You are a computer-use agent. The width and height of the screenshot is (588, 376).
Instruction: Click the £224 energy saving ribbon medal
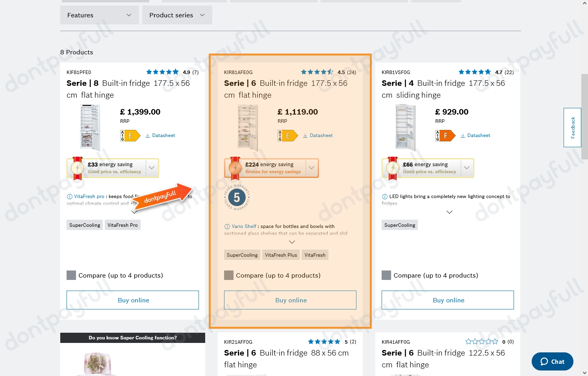click(235, 168)
